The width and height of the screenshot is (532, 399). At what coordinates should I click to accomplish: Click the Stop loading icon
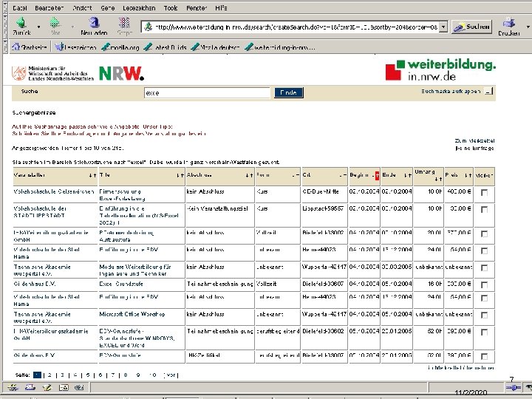124,23
